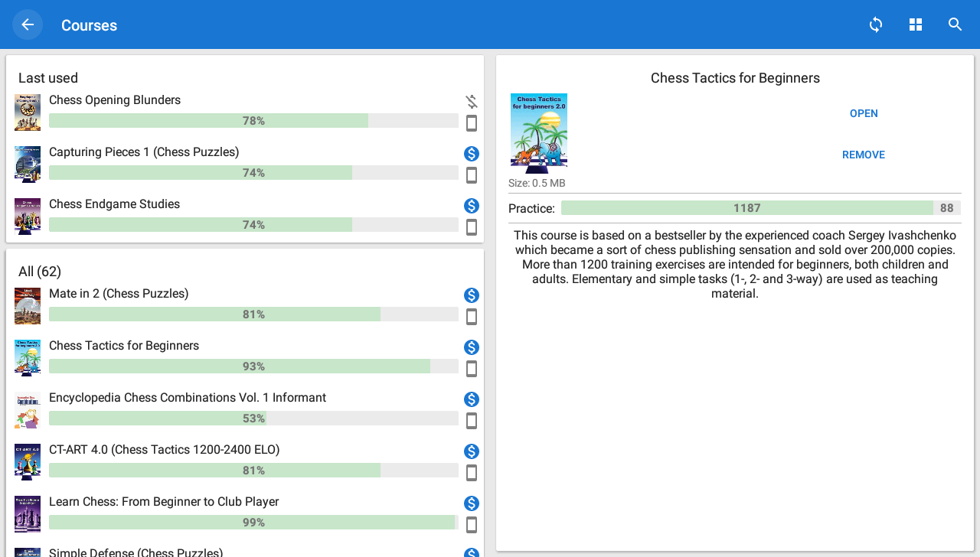This screenshot has height=557, width=980.
Task: Click the 53% progress bar of Encyclopedia Combinations
Action: click(253, 419)
